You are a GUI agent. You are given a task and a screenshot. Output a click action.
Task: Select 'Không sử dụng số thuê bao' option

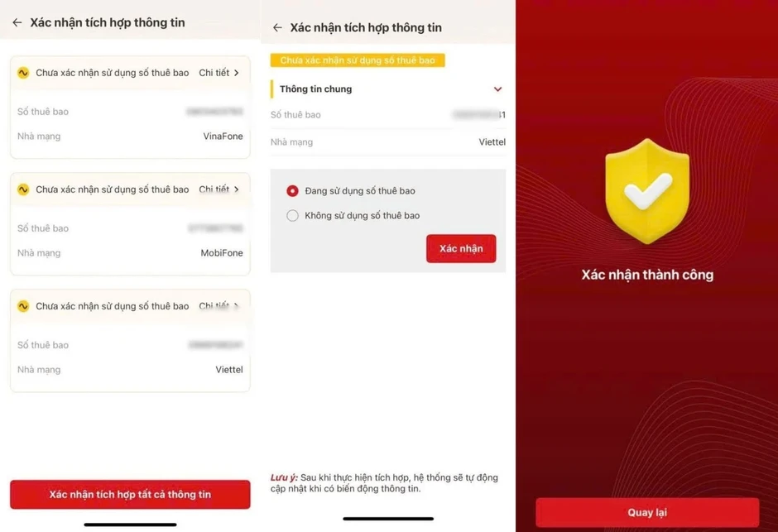[353, 215]
